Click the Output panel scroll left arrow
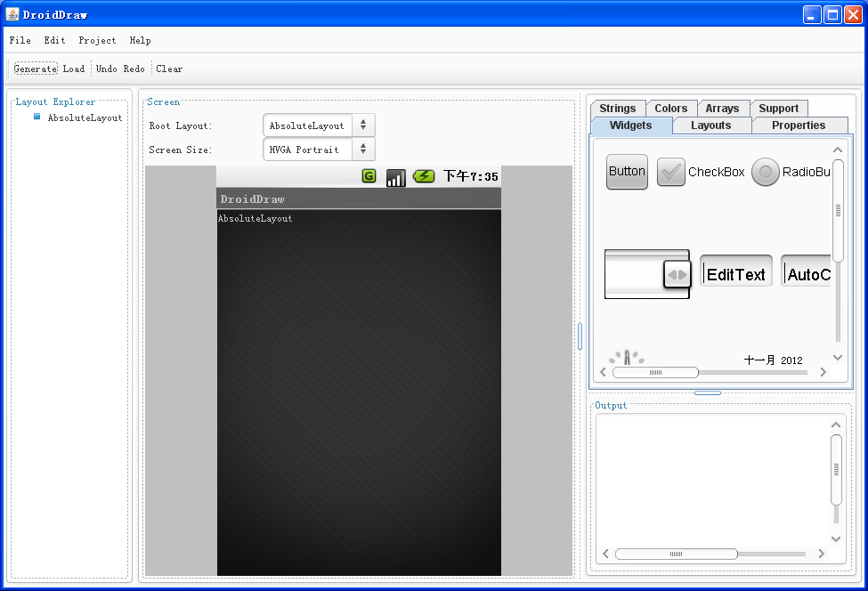Viewport: 868px width, 591px height. [x=605, y=554]
